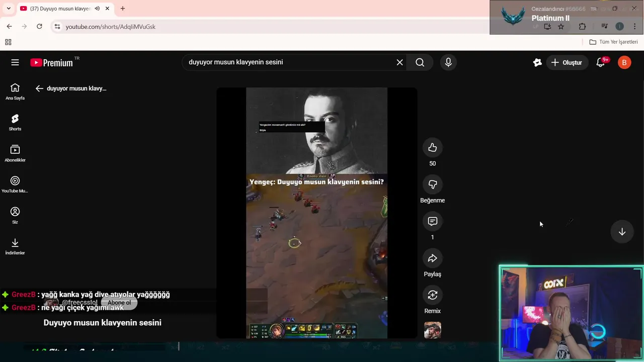This screenshot has height=362, width=644.
Task: Click the 'duyuyor musun klavy...' heading text
Action: pyautogui.click(x=76, y=88)
